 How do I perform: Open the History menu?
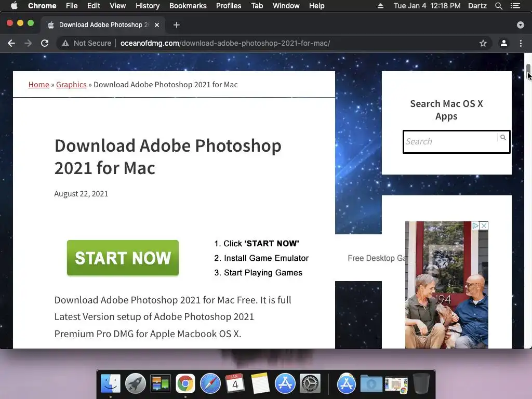point(148,6)
